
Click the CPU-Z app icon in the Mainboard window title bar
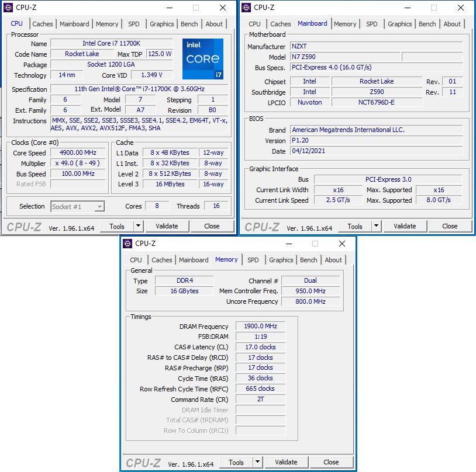[246, 8]
